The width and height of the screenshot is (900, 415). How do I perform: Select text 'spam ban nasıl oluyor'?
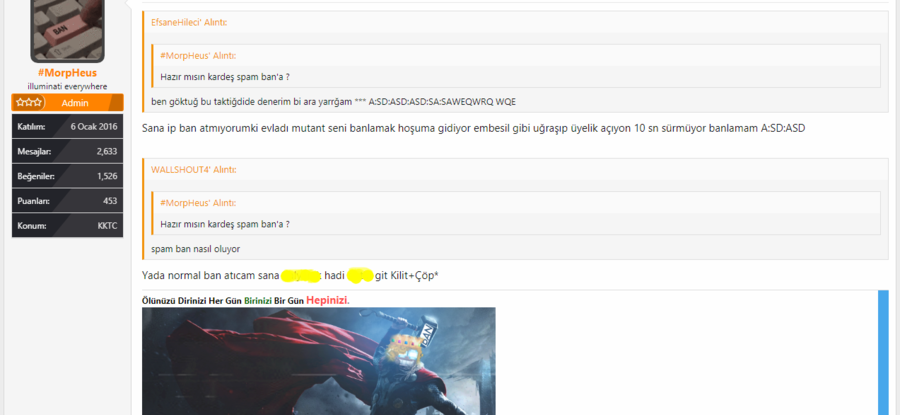click(x=196, y=249)
